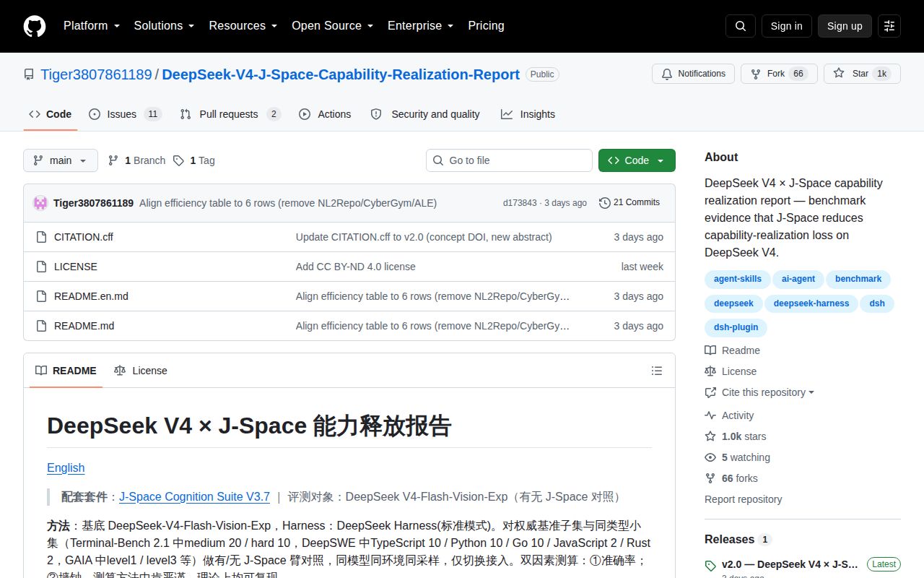
Task: Expand the Enterprise menu
Action: pyautogui.click(x=420, y=26)
